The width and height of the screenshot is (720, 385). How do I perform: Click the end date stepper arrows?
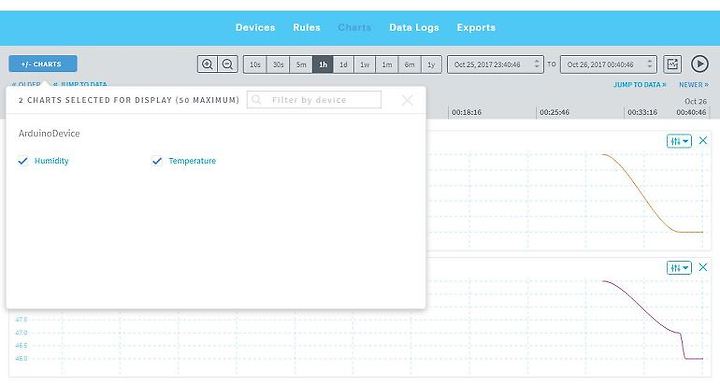click(650, 64)
